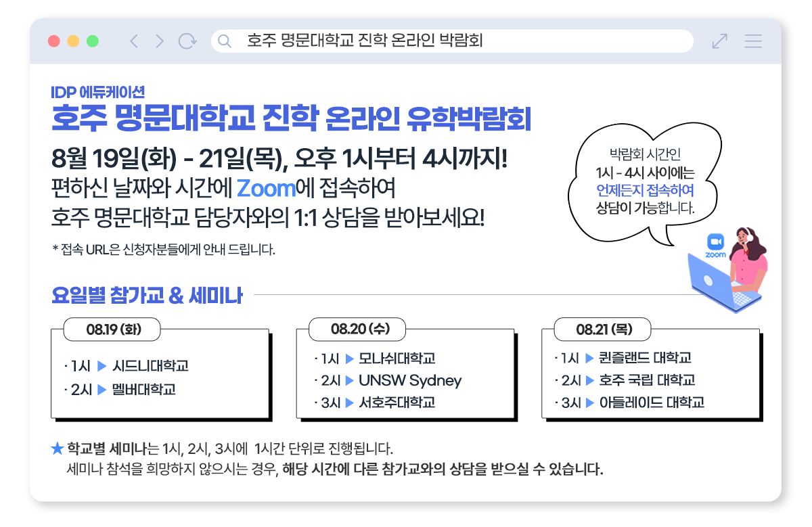Click the blue Zoom word in the description
Viewport: 812px width, 527px height.
click(x=266, y=187)
